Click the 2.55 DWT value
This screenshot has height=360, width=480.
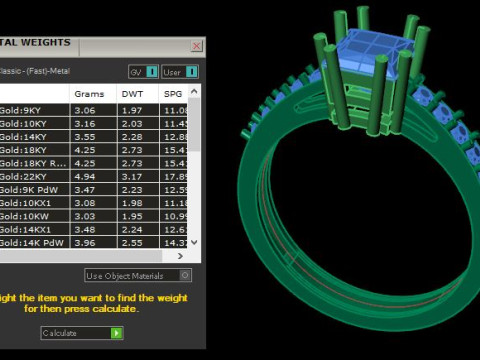[x=132, y=243]
